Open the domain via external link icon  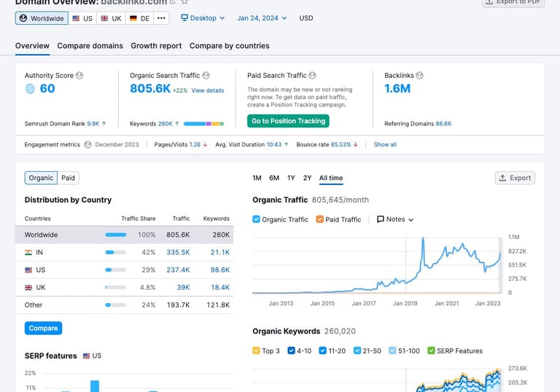point(173,1)
